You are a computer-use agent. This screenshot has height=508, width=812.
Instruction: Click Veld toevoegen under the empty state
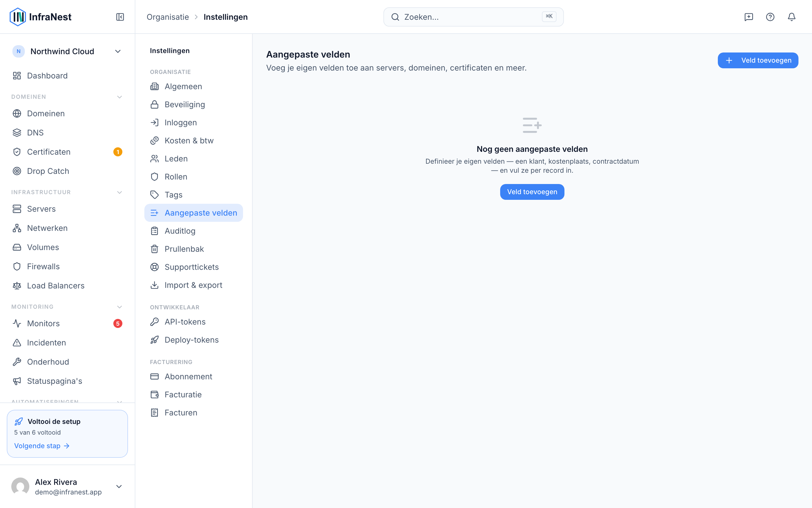pyautogui.click(x=532, y=192)
